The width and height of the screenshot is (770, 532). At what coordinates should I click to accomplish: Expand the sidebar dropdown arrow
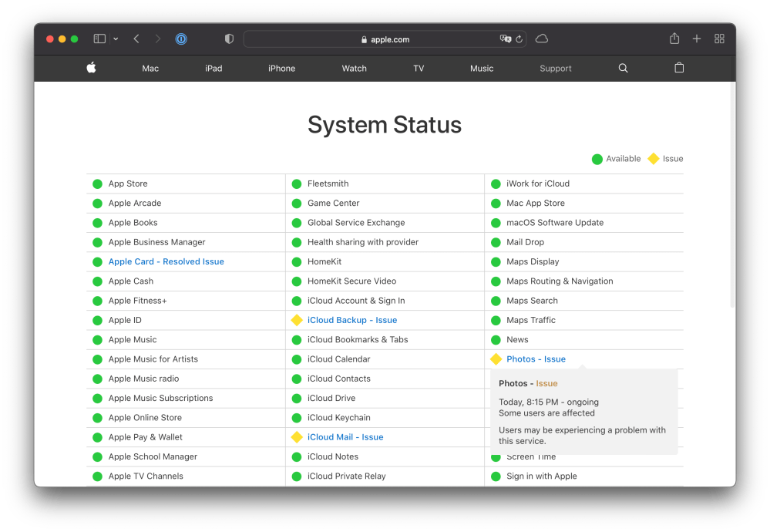coord(116,39)
